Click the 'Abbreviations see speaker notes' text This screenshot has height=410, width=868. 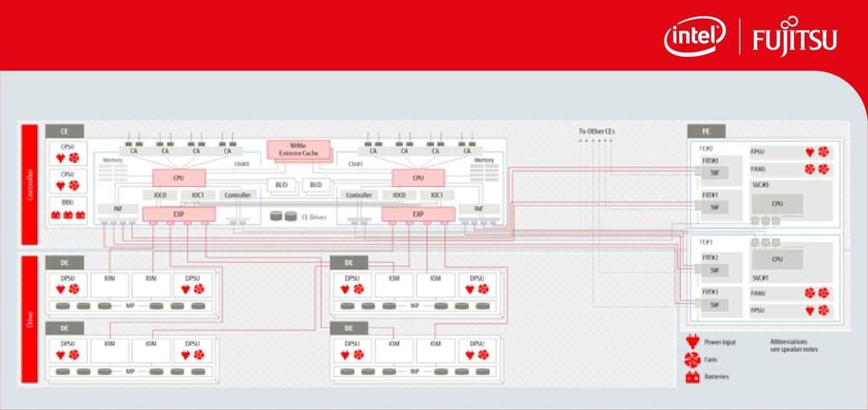coord(794,345)
